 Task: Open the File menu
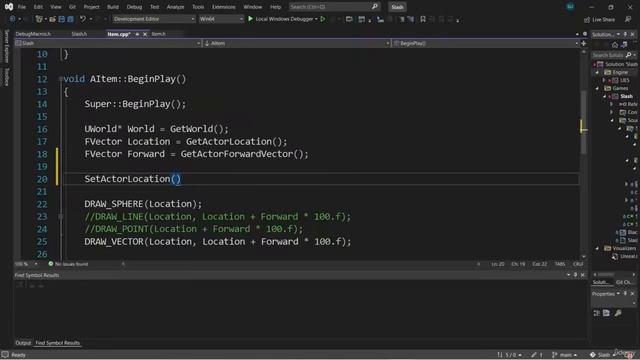(22, 7)
